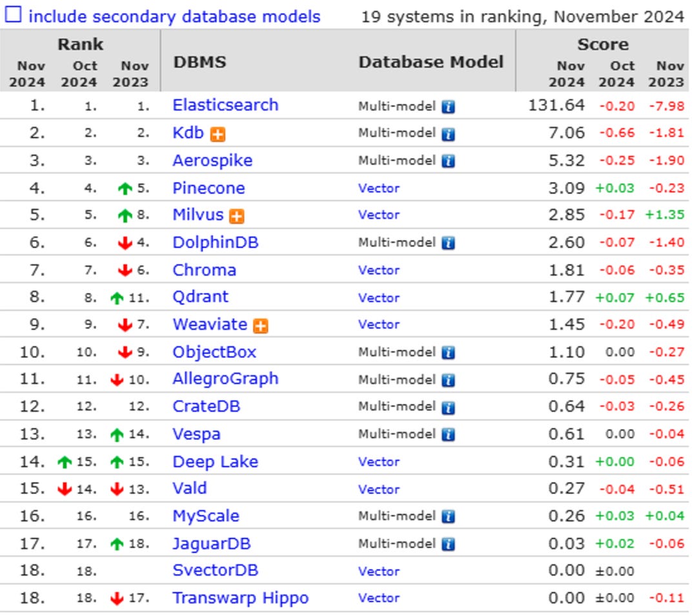Click the info icon in Kdb row
Screen dimensions: 697x616
(448, 134)
